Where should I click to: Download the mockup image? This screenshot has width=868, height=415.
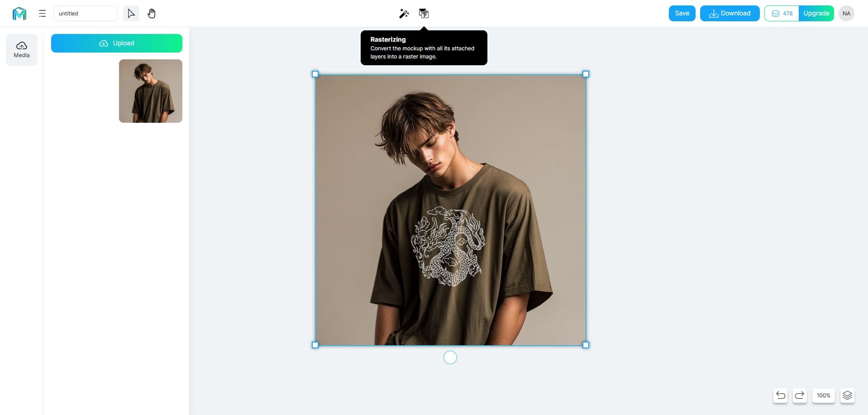click(x=730, y=13)
